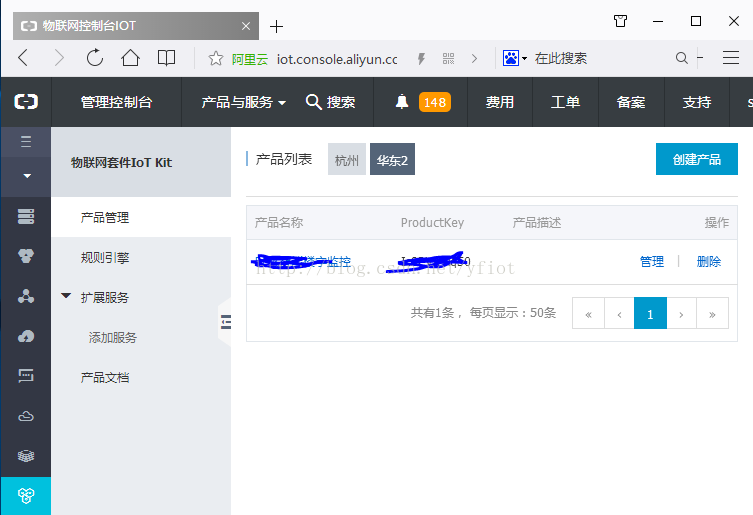Image resolution: width=753 pixels, height=515 pixels.
Task: Open the browser skin shirt icon
Action: coord(620,21)
